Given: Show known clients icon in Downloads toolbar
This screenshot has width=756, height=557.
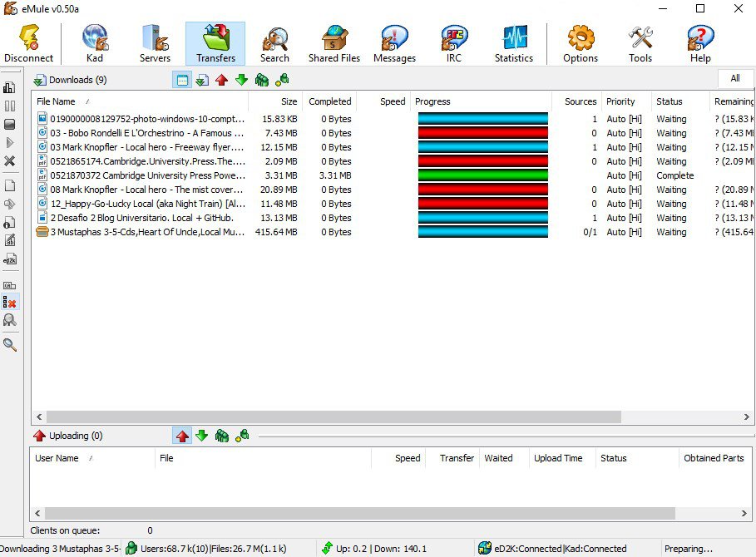Looking at the screenshot, I should coord(282,80).
